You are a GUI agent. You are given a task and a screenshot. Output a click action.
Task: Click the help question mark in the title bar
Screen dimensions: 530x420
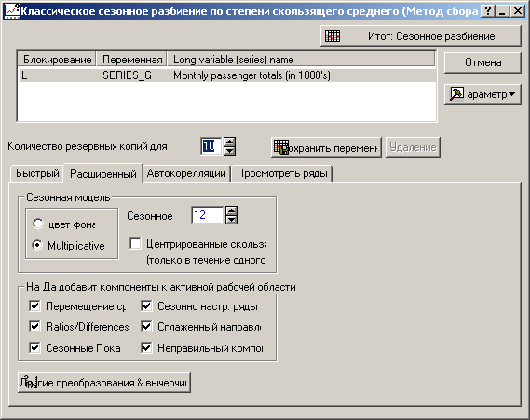point(487,11)
